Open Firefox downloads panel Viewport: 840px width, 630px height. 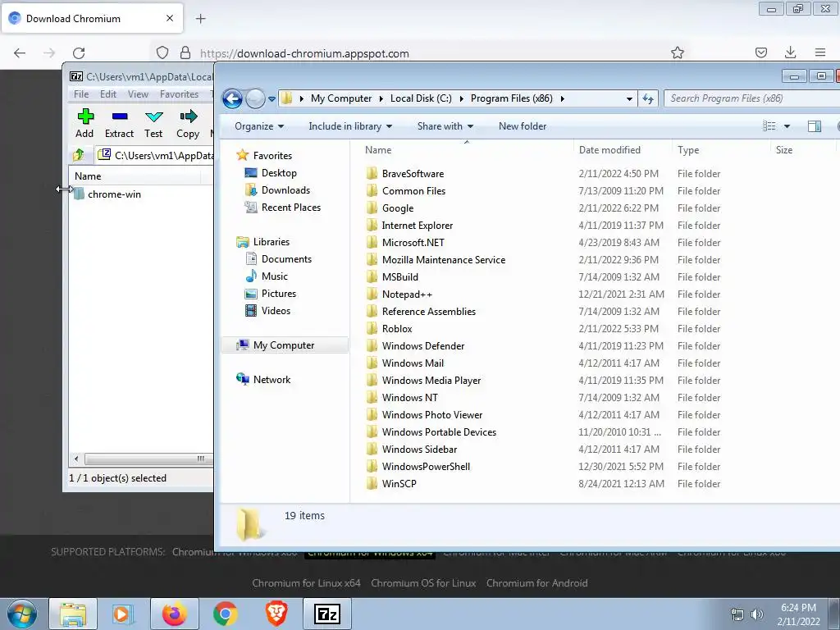click(790, 52)
